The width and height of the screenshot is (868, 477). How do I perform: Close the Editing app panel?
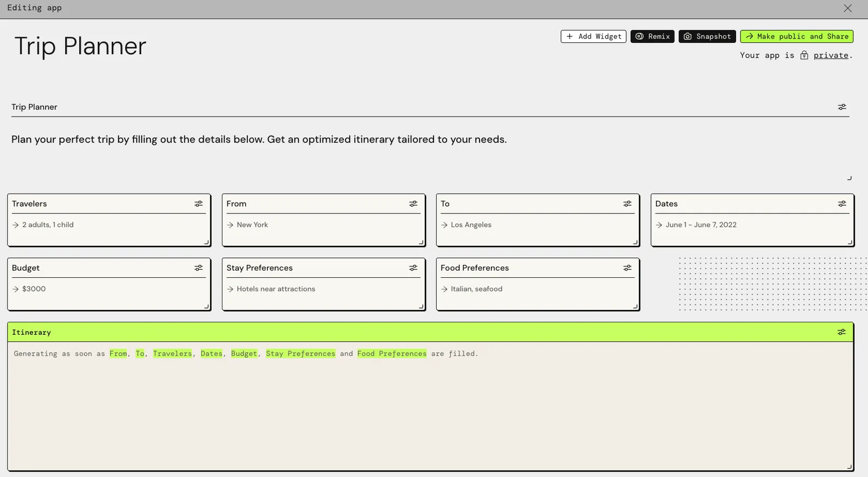coord(848,8)
